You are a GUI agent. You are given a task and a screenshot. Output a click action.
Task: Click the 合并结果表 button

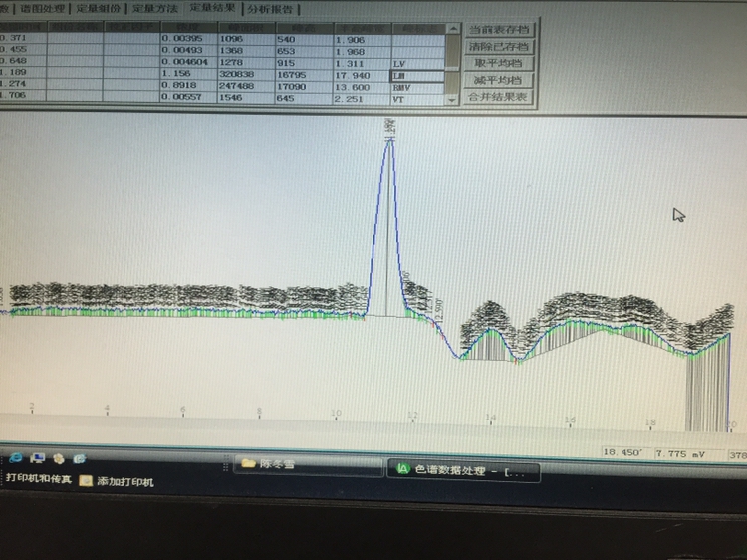tap(498, 97)
